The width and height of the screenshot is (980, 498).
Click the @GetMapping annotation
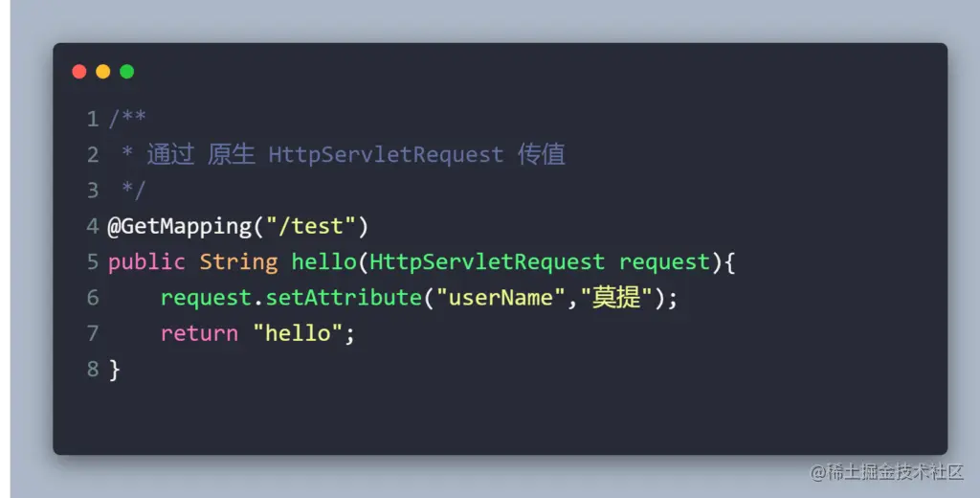pyautogui.click(x=179, y=226)
